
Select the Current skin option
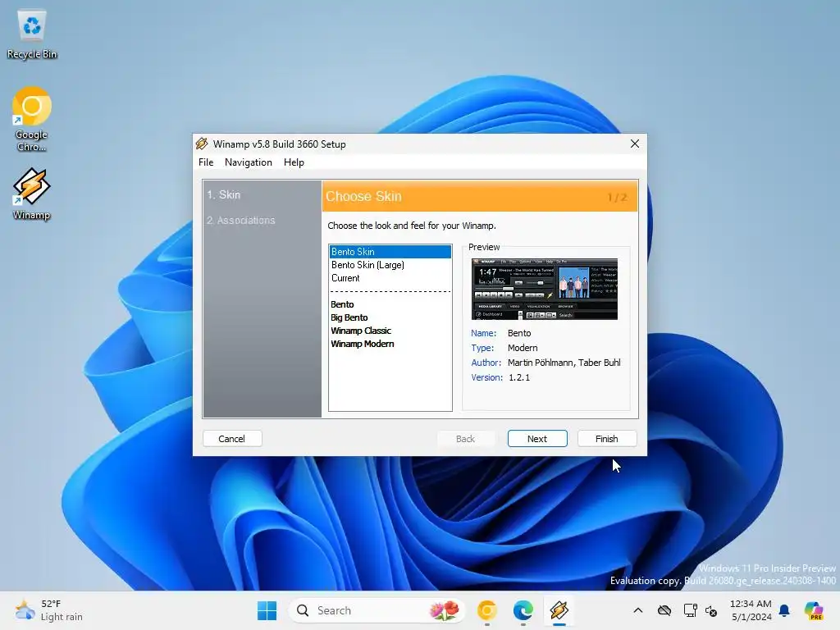[x=390, y=278]
